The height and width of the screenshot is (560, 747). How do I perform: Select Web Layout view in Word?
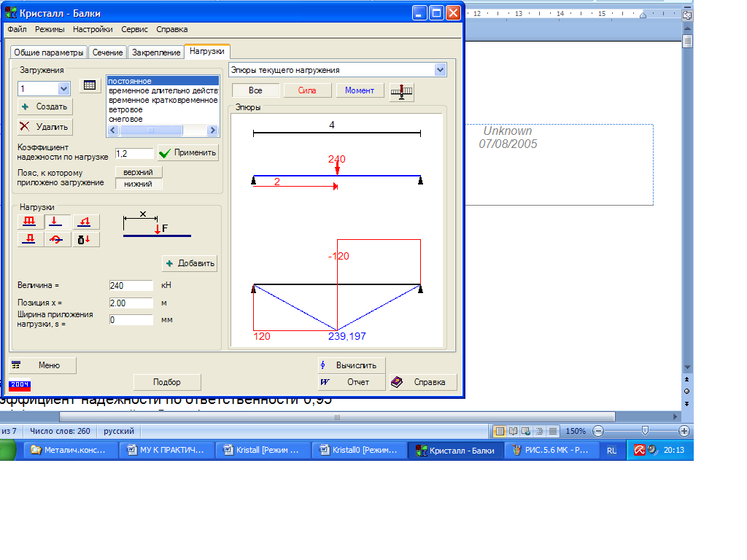[526, 432]
